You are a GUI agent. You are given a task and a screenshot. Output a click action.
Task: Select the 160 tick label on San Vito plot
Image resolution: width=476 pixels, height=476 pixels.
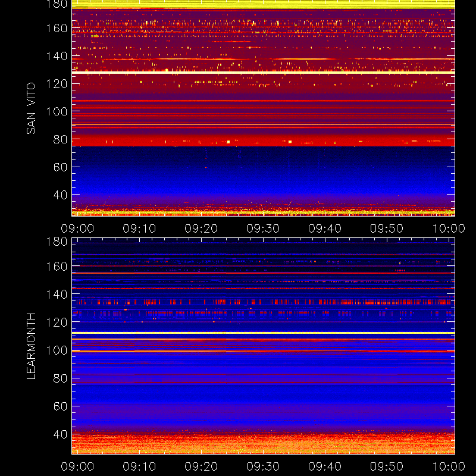click(x=57, y=28)
